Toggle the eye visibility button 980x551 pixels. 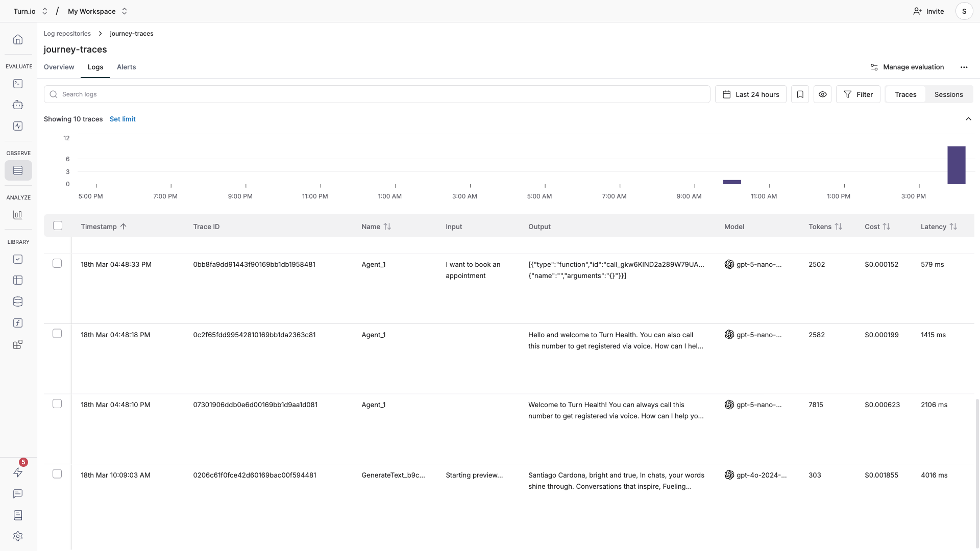tap(822, 94)
